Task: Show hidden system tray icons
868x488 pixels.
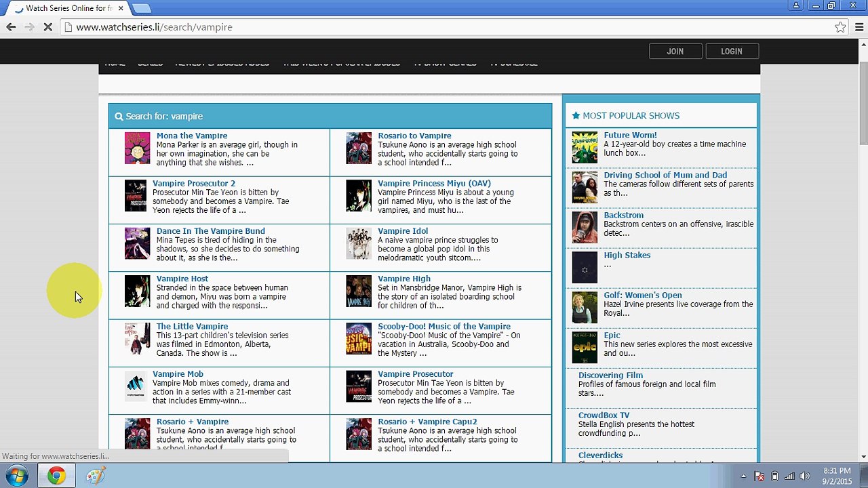Action: pos(743,476)
